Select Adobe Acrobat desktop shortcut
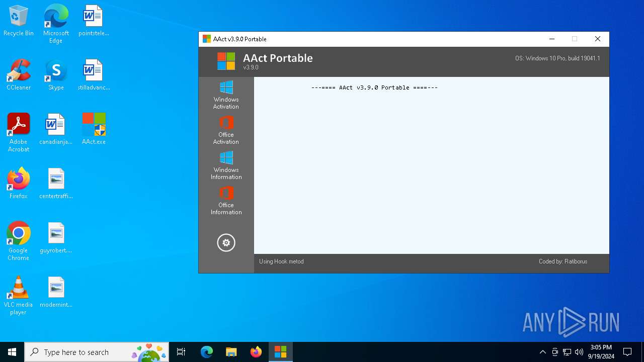The width and height of the screenshot is (644, 362). tap(19, 133)
